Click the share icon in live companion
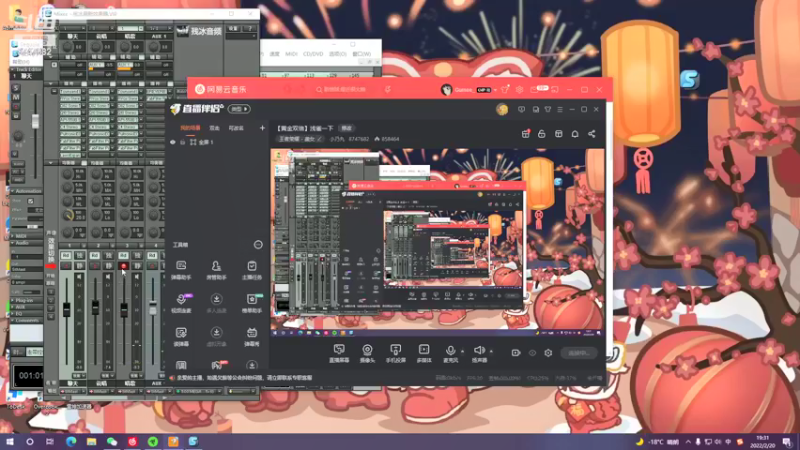 (592, 134)
